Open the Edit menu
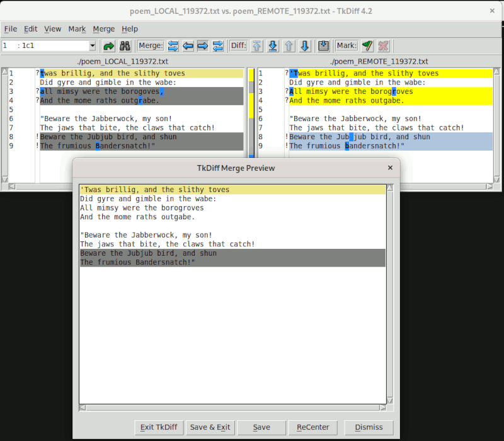 (30, 29)
